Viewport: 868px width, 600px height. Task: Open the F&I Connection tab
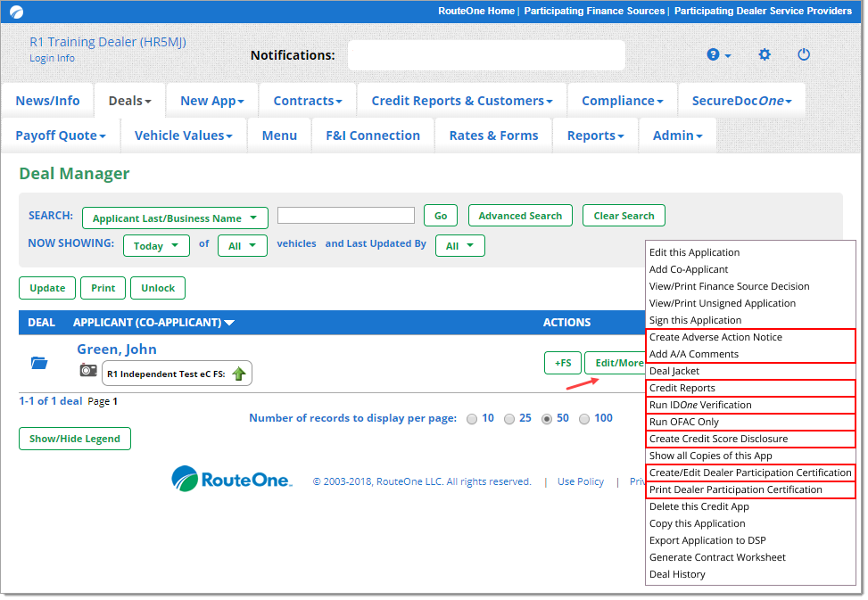(373, 136)
